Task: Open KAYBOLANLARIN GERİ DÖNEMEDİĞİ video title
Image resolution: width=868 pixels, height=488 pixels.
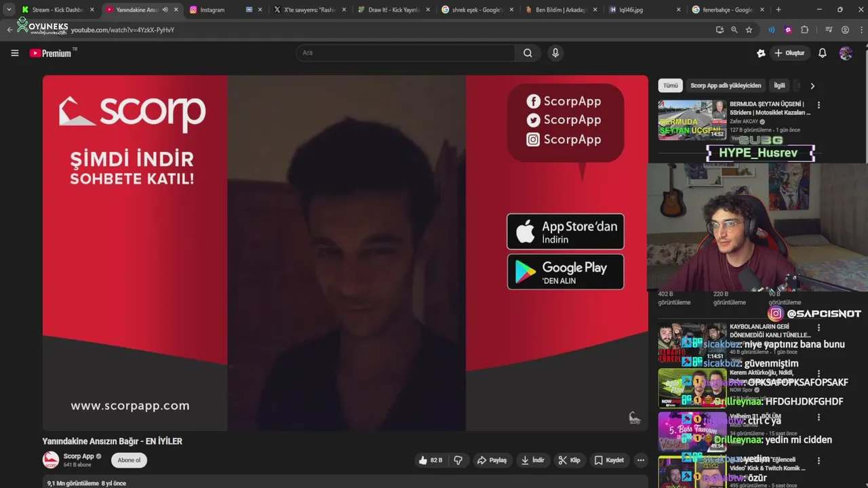Action: pyautogui.click(x=770, y=331)
